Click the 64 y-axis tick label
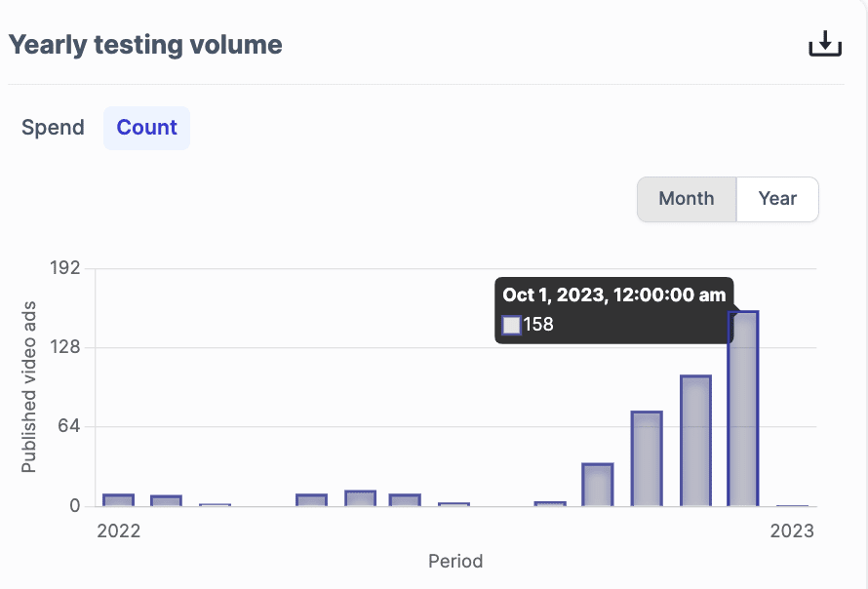 click(x=68, y=426)
